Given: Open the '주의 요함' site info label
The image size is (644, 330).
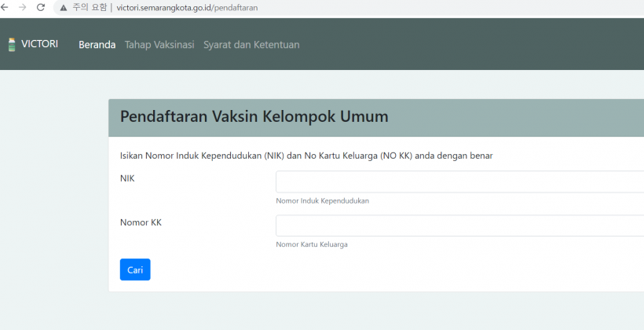Looking at the screenshot, I should tap(89, 8).
